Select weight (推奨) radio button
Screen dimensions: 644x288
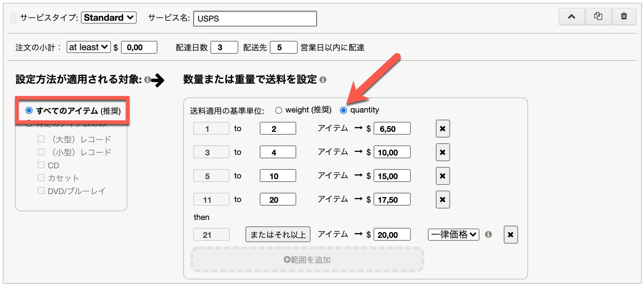coord(279,110)
